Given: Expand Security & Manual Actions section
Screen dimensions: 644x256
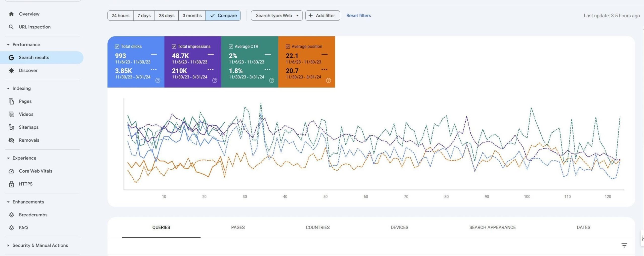Looking at the screenshot, I should tap(8, 245).
